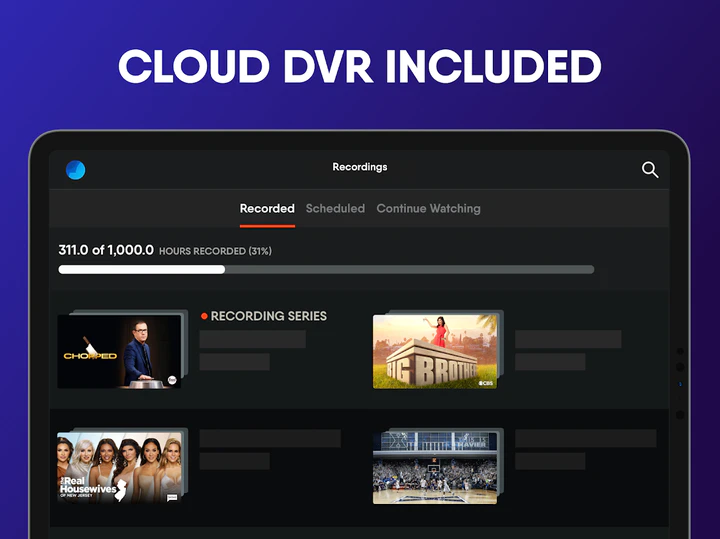Image resolution: width=720 pixels, height=539 pixels.
Task: Select the Continue Watching tab
Action: coord(428,209)
